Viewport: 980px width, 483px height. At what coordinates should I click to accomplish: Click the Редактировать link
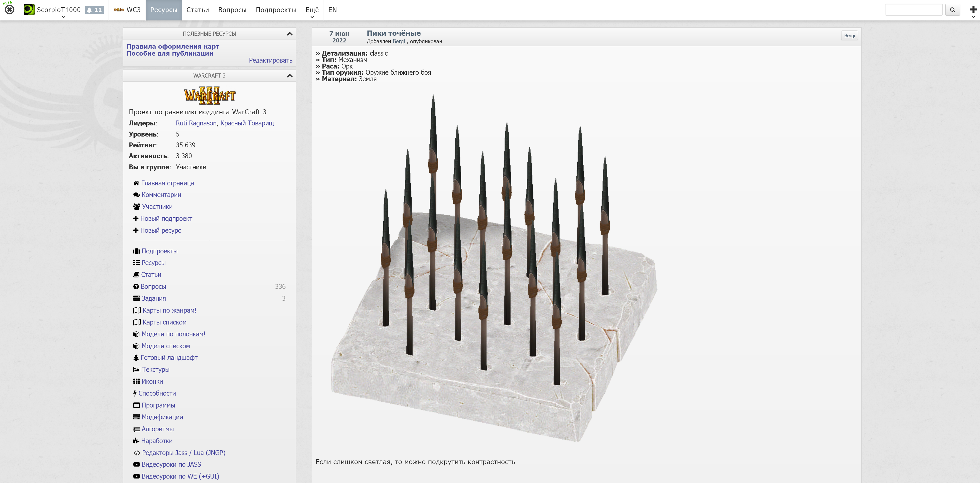[270, 60]
